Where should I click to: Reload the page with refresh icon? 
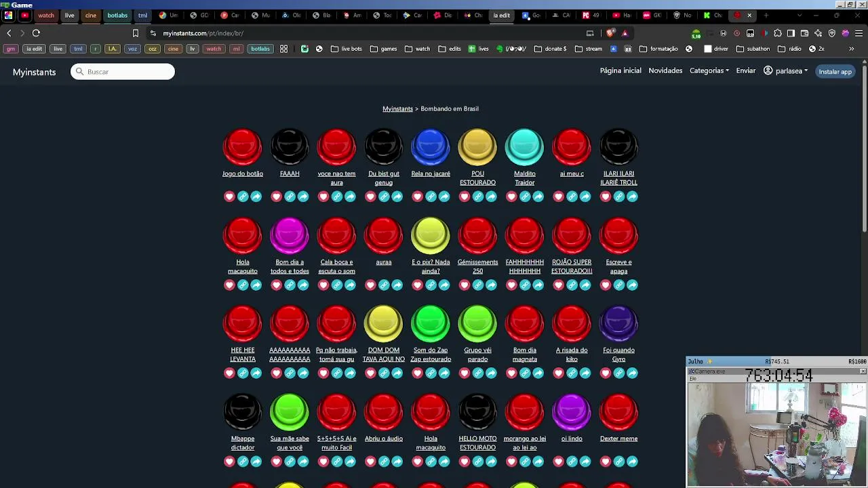36,33
